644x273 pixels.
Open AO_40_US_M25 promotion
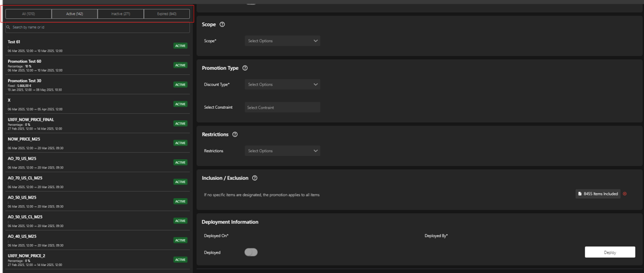(x=97, y=240)
